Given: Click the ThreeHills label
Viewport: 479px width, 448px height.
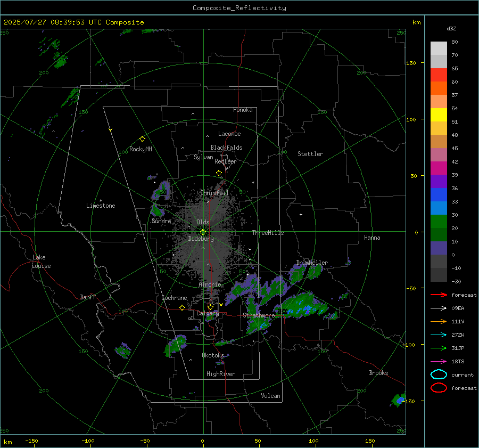Looking at the screenshot, I should click(268, 233).
